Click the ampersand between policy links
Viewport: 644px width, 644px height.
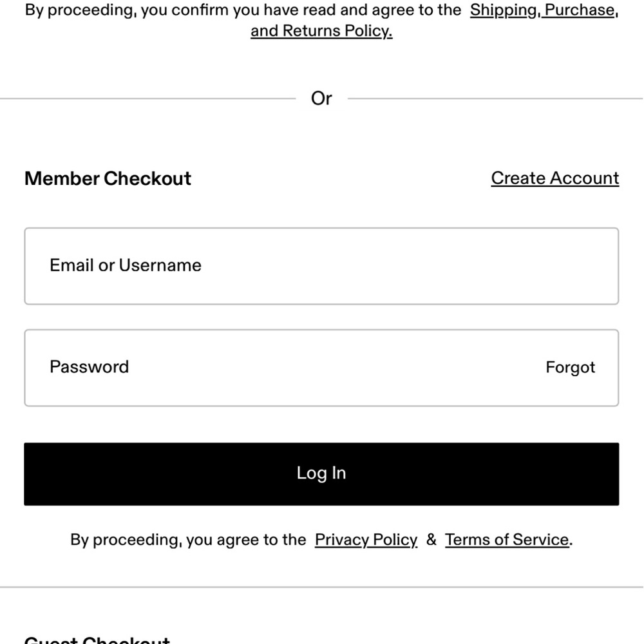tap(431, 540)
